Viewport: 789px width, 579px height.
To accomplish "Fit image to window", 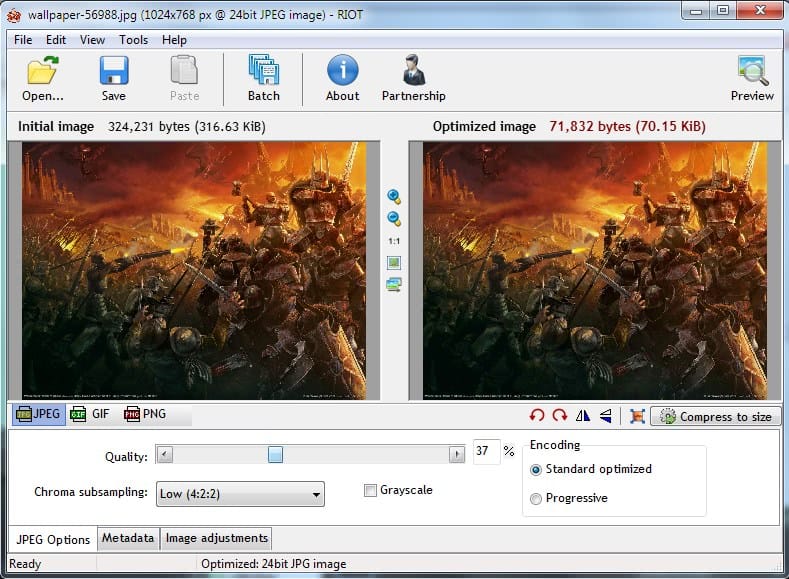I will (394, 262).
